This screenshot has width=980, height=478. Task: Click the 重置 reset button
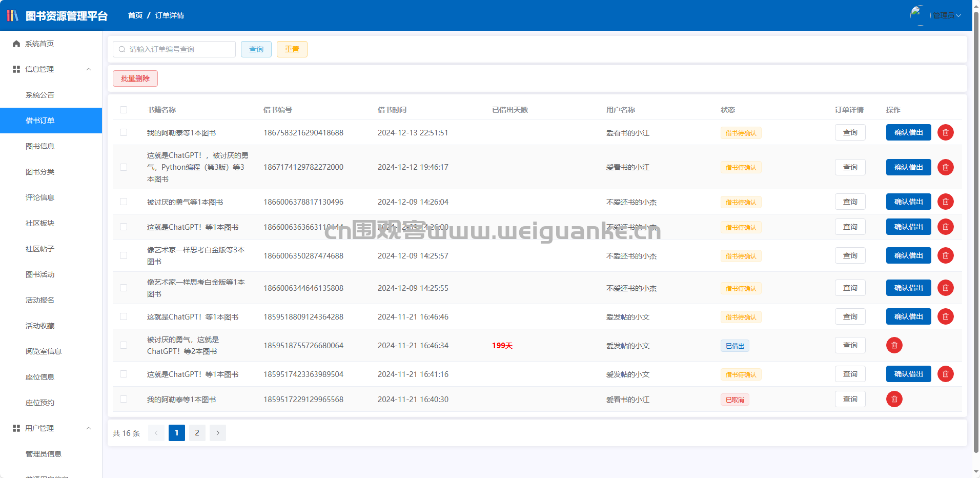point(292,49)
